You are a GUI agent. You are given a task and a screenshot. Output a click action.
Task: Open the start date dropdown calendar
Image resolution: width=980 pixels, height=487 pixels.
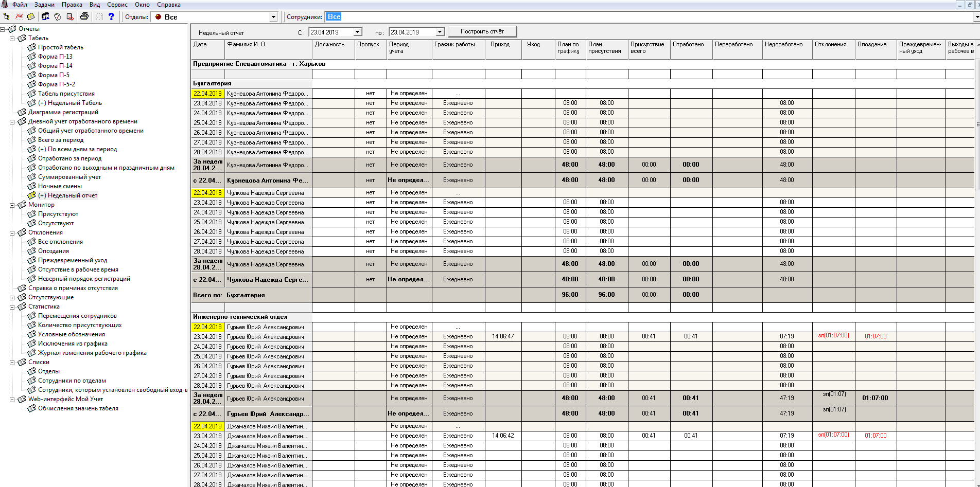pyautogui.click(x=357, y=32)
